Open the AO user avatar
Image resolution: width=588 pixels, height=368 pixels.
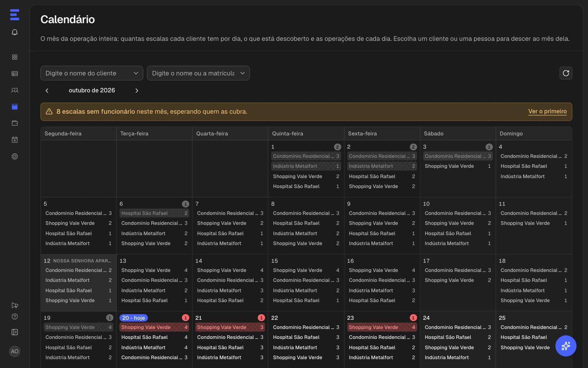[x=15, y=351]
